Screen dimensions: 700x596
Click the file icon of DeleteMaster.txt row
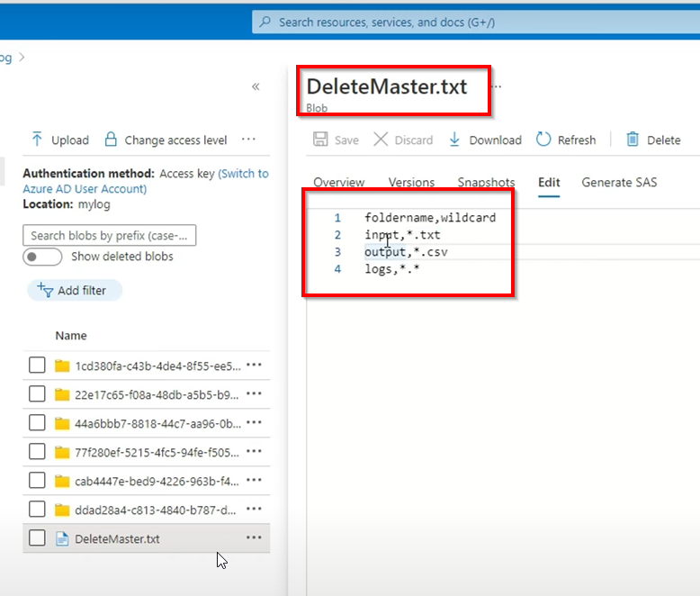click(x=62, y=538)
